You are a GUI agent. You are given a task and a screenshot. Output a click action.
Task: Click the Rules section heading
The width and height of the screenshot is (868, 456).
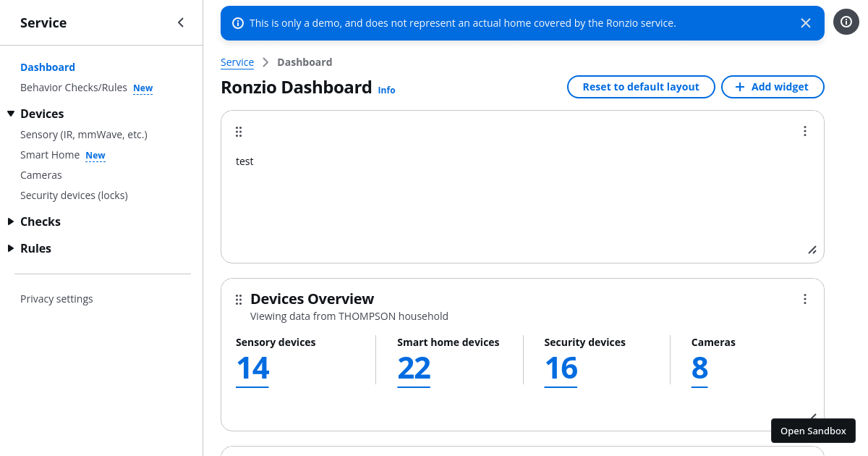35,248
